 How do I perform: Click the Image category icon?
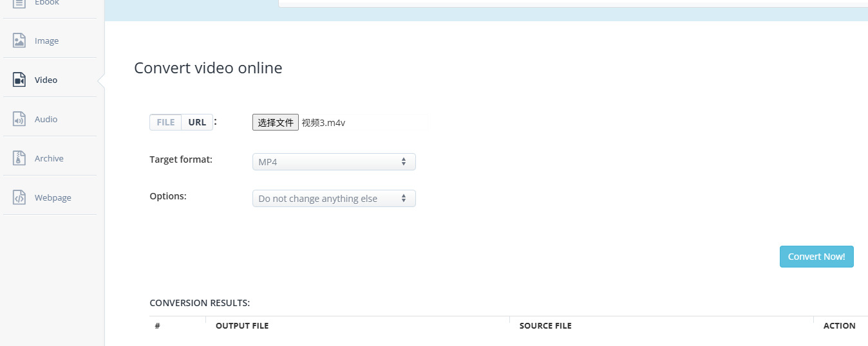click(x=19, y=41)
